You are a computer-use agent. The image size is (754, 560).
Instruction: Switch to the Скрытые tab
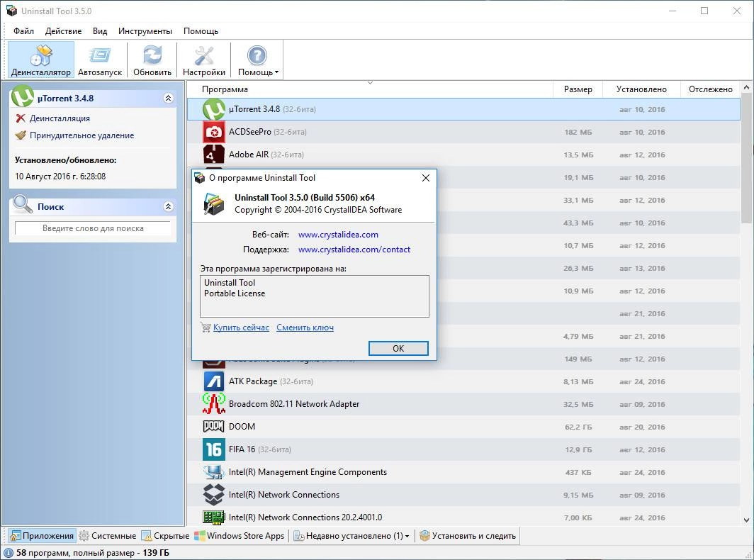pyautogui.click(x=165, y=535)
